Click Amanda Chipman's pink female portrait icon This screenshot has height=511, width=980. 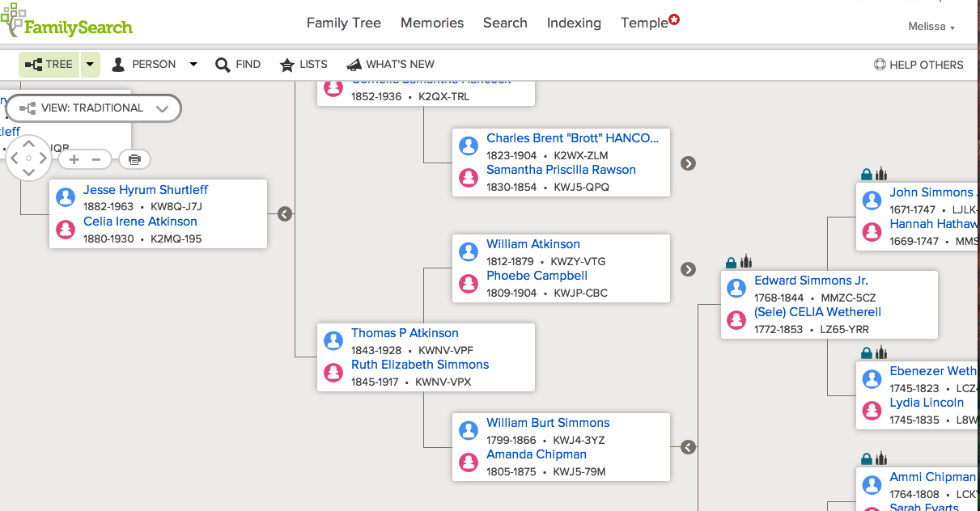pyautogui.click(x=469, y=462)
